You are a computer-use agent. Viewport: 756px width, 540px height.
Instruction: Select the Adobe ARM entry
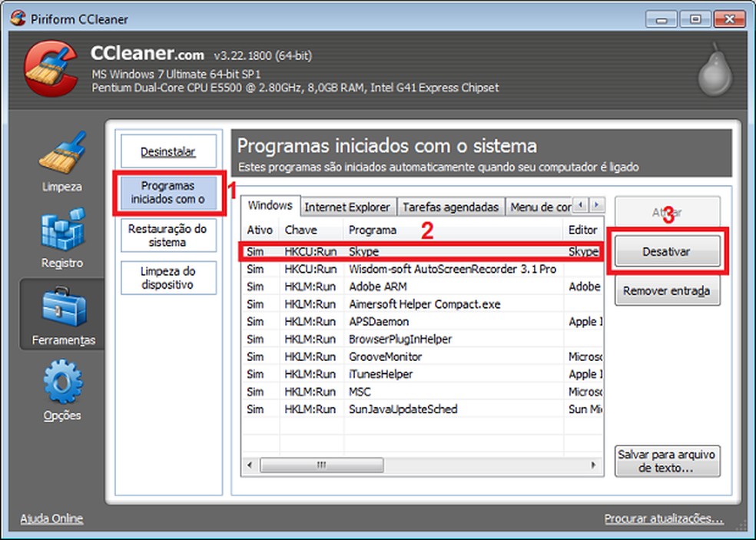coord(423,287)
